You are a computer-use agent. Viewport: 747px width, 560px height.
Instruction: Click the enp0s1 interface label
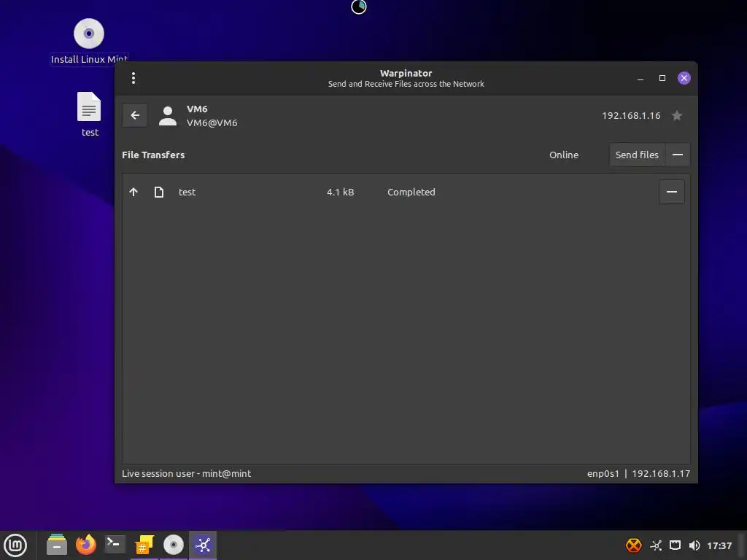click(603, 473)
